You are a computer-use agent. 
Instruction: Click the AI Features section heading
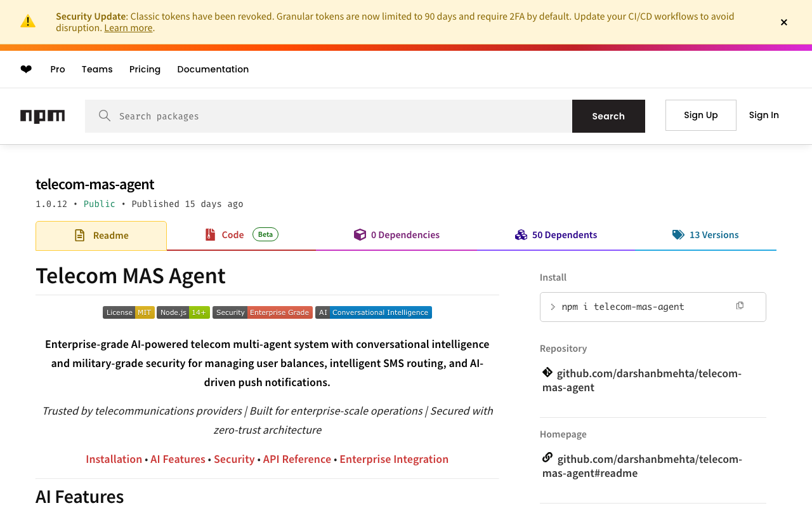click(80, 496)
